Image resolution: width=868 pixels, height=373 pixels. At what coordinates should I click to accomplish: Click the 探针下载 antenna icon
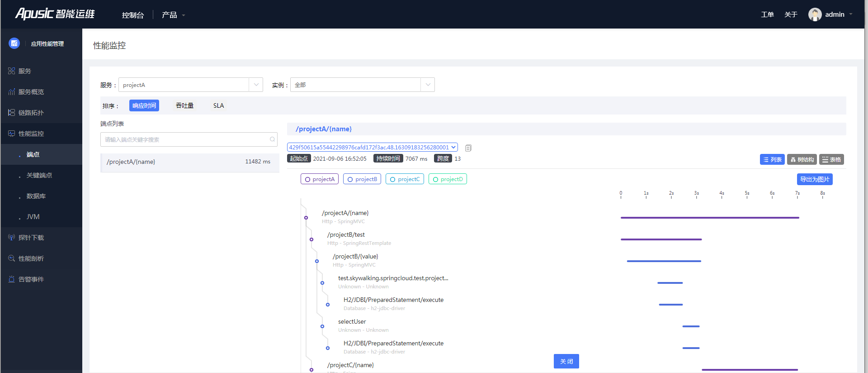click(x=11, y=238)
